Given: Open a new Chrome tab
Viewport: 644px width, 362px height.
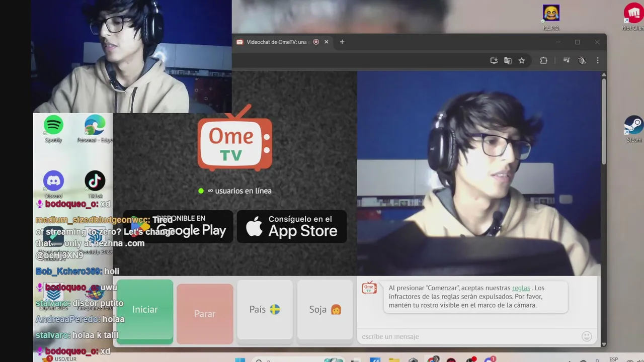Looking at the screenshot, I should pos(342,42).
